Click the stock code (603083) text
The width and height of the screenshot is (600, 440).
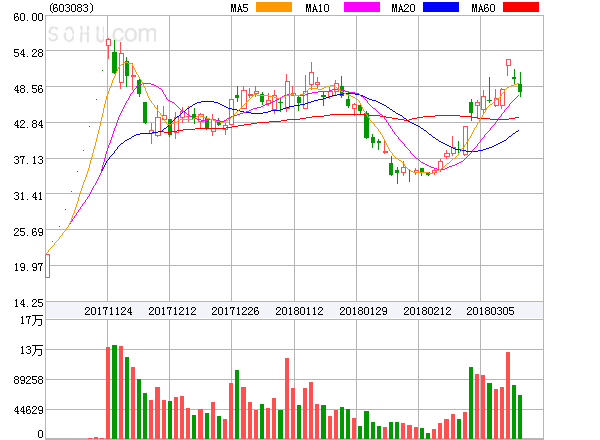click(x=71, y=8)
